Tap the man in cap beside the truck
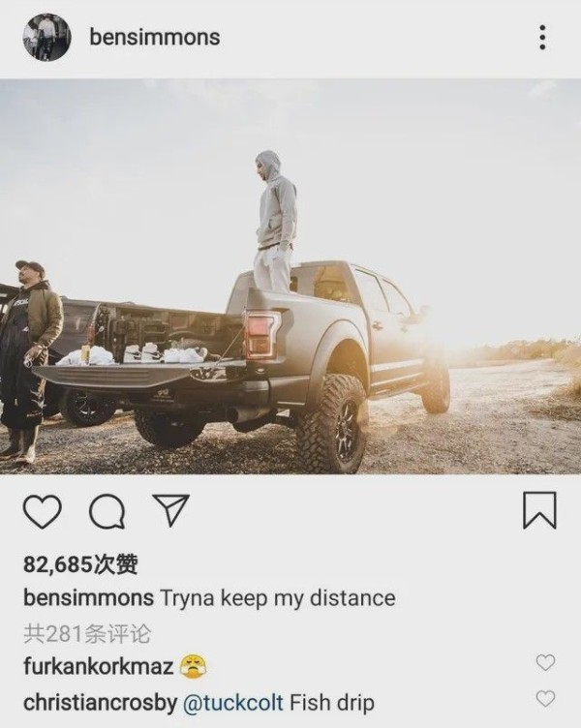 [28, 362]
